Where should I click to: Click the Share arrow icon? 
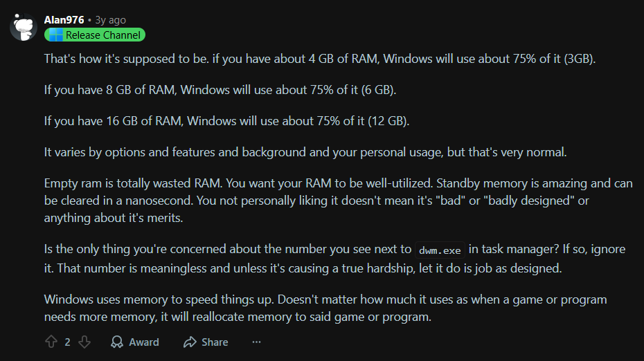(190, 342)
